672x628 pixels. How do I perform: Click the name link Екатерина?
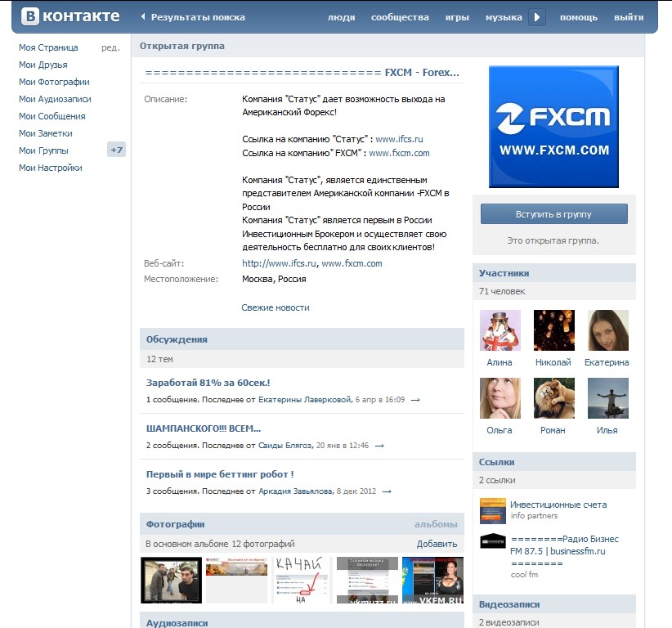607,362
